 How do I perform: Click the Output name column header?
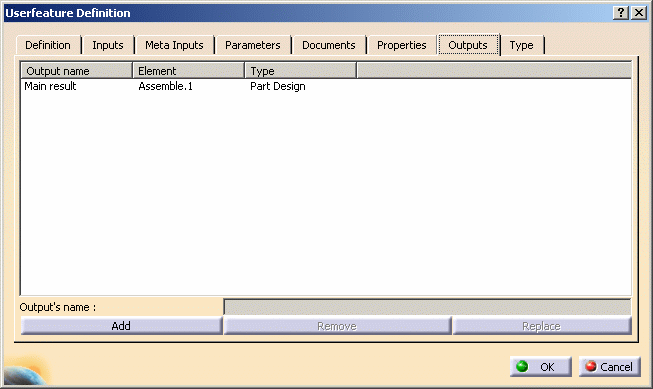(77, 71)
